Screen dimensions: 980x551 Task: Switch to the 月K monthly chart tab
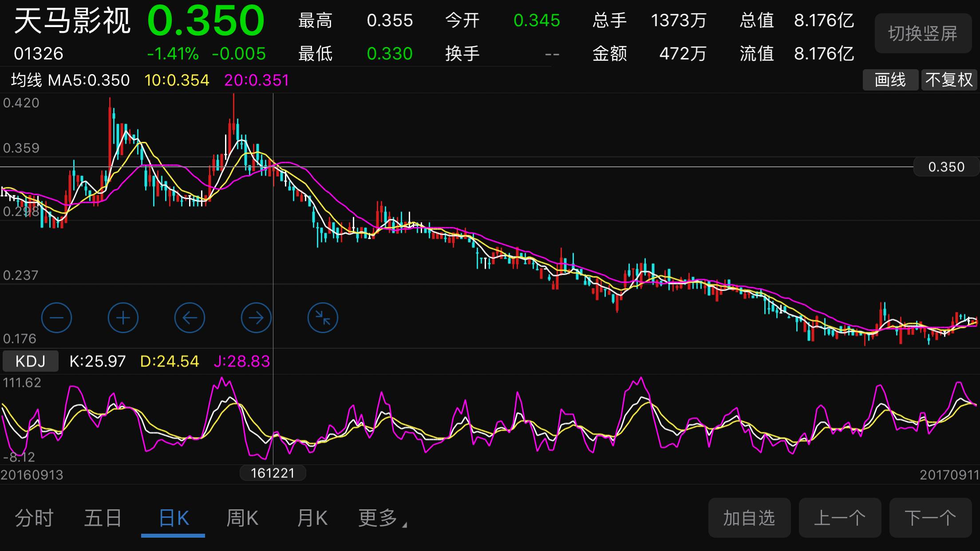(312, 518)
